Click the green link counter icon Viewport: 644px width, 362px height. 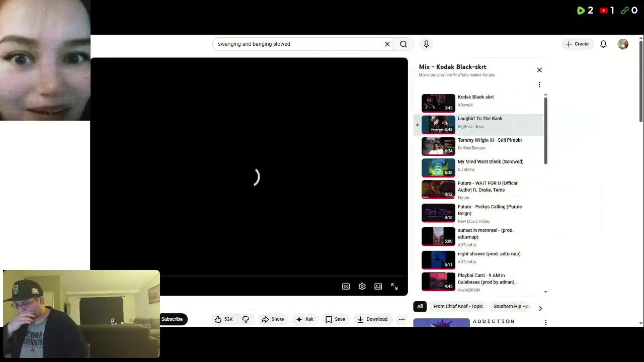pyautogui.click(x=625, y=10)
